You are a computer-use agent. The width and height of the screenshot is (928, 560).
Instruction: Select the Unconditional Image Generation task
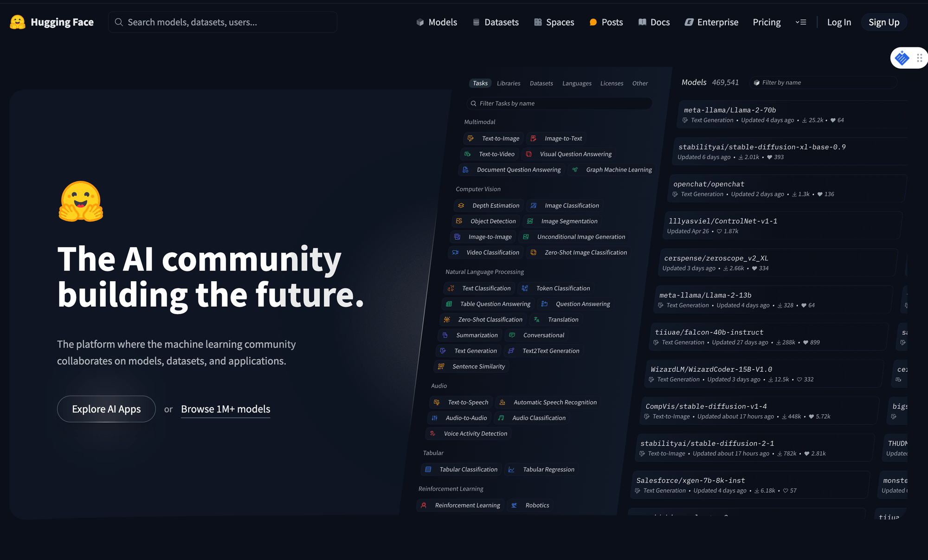[x=574, y=237]
